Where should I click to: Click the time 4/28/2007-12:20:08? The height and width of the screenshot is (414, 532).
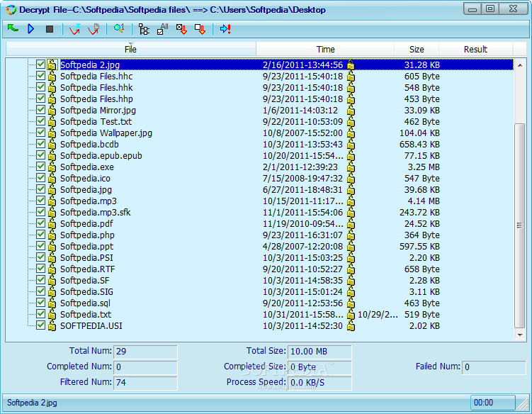tap(302, 246)
